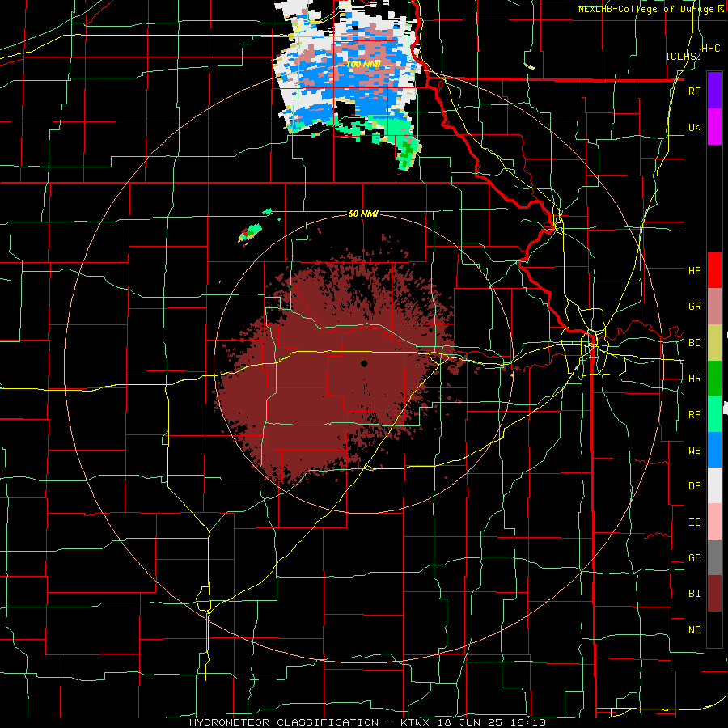Click the ND black legend swatch

pos(714,629)
